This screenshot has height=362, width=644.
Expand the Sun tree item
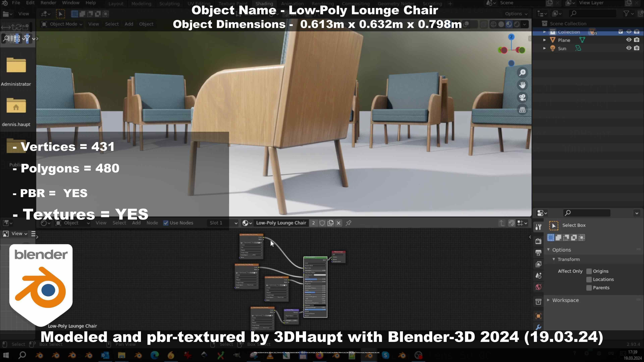click(x=545, y=48)
